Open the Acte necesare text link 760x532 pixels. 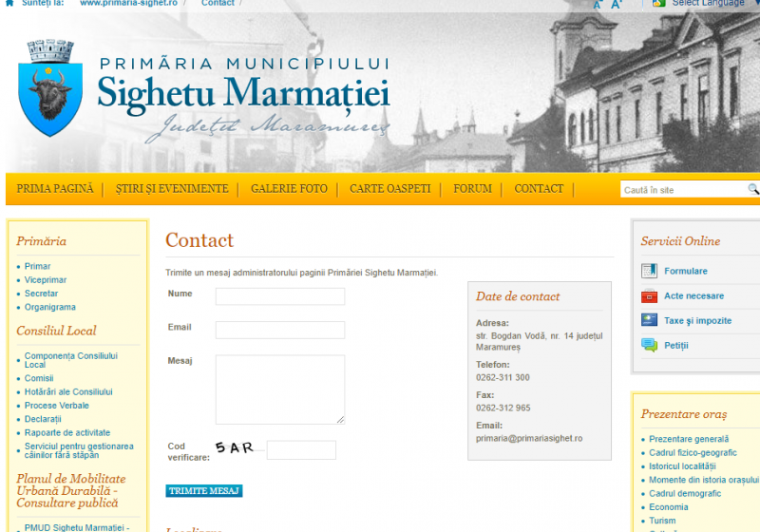pos(693,295)
